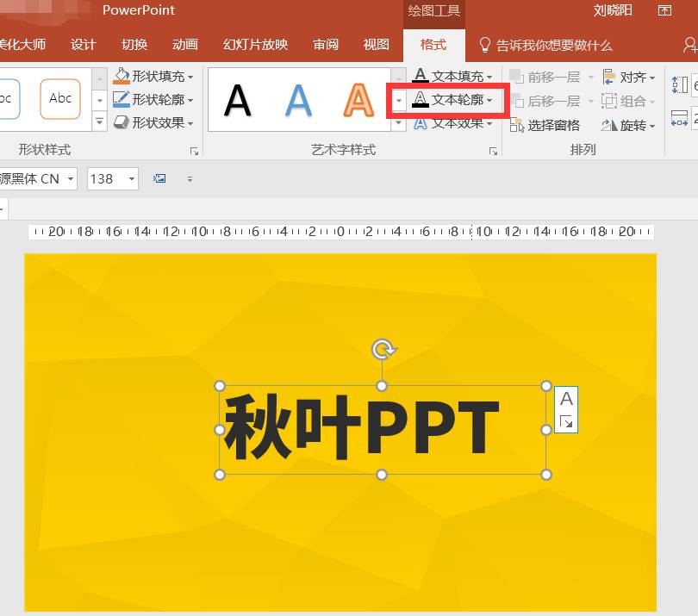The width and height of the screenshot is (698, 616).
Task: Click the ribbon display options icon
Action: [x=664, y=10]
